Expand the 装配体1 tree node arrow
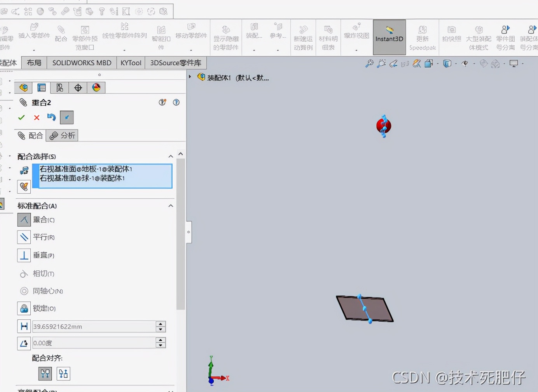Screen dimensions: 538x392 pyautogui.click(x=190, y=77)
